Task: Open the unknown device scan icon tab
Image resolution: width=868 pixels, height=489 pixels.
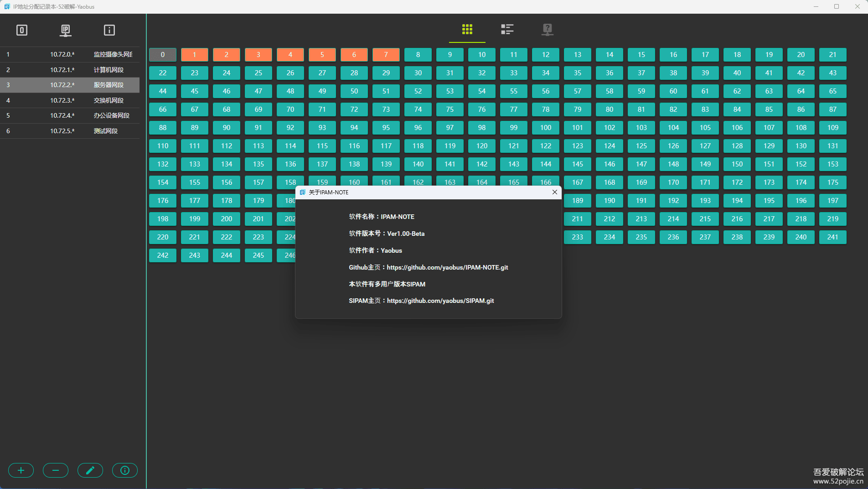Action: coord(547,30)
